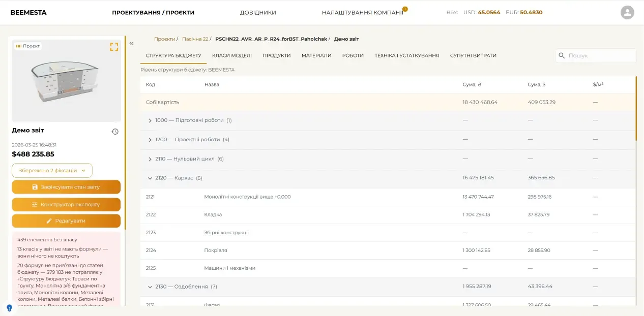Click the 18 430 468.64 cost value
Viewport: 644px width, 316px height.
(x=480, y=102)
